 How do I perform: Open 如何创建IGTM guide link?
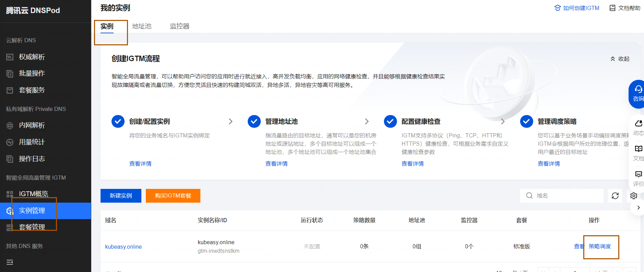click(x=577, y=8)
